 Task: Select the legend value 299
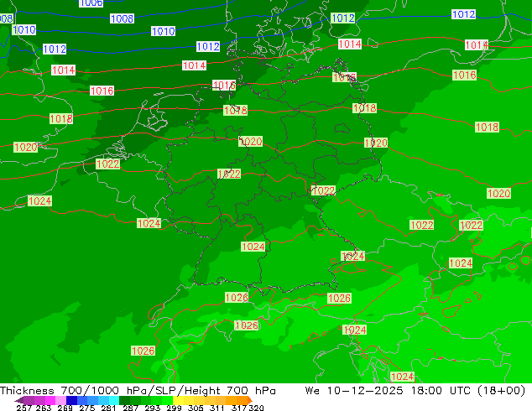(x=174, y=408)
